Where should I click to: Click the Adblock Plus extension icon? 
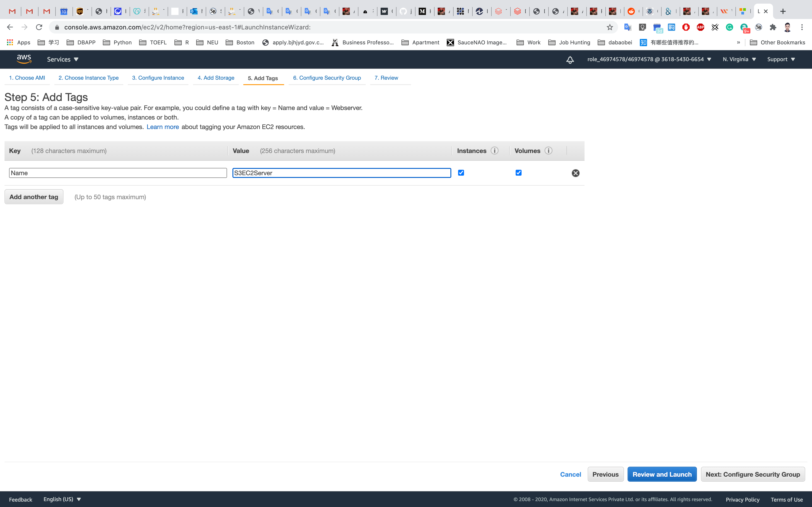tap(700, 27)
